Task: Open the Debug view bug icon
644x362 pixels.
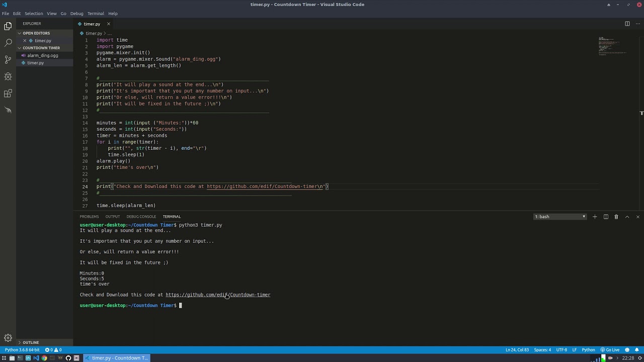Action: pos(8,76)
